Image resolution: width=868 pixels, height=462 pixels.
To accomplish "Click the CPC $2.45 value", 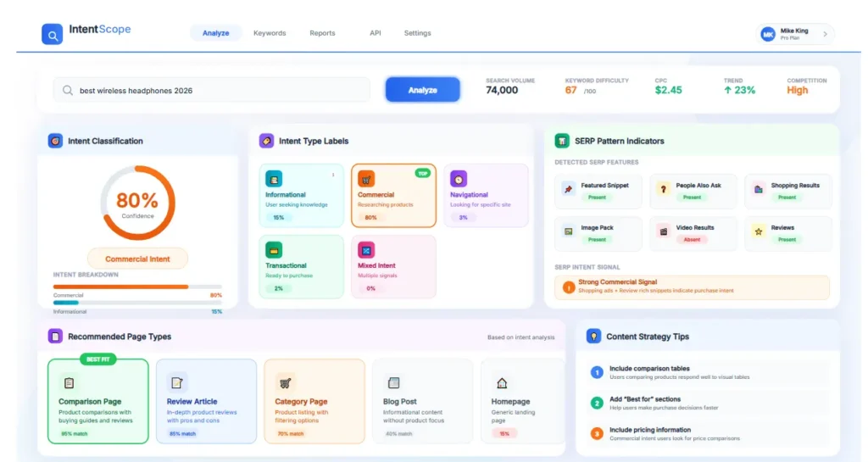I will [668, 90].
